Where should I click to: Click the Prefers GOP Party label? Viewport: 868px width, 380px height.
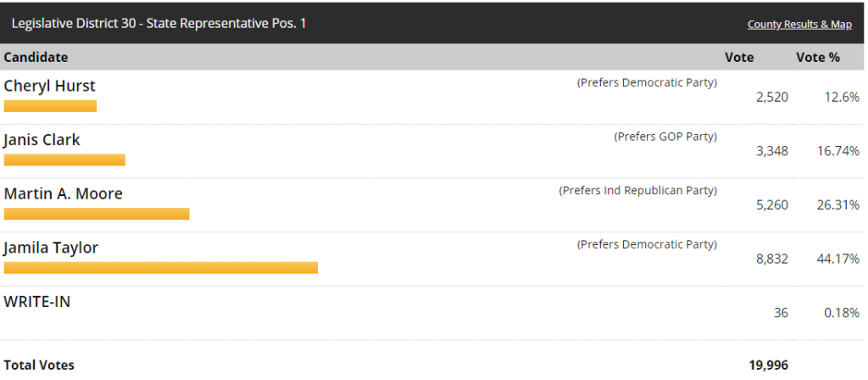(665, 137)
